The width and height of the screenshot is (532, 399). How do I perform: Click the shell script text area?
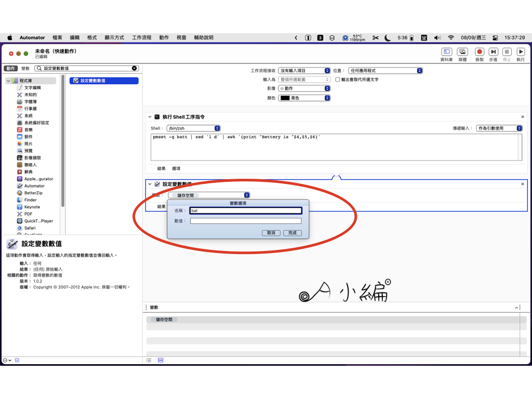pyautogui.click(x=336, y=147)
